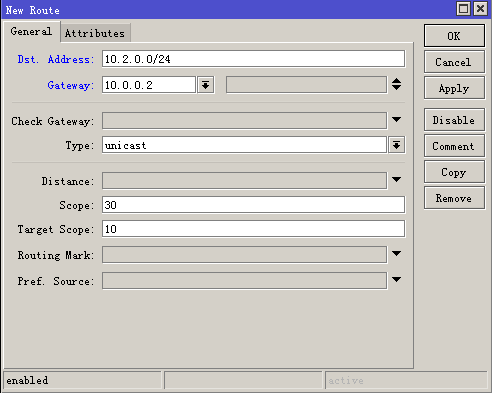
Task: Click the Gateway add/remove stepper arrows
Action: 396,84
